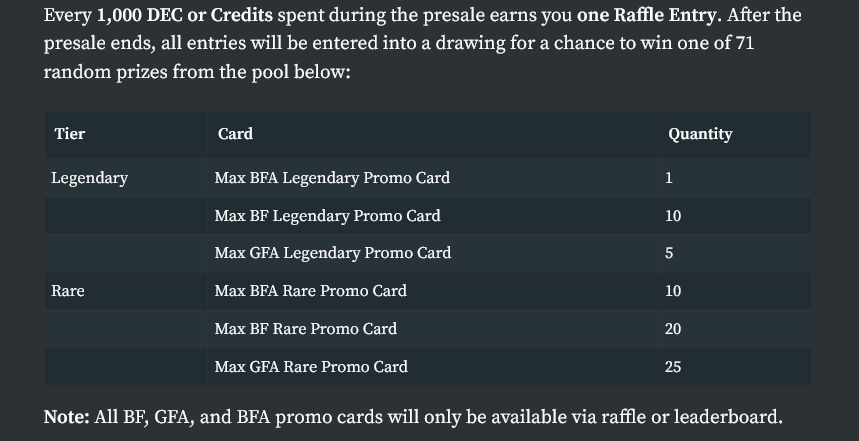Click quantity 1 for BFA Legendary

[668, 178]
